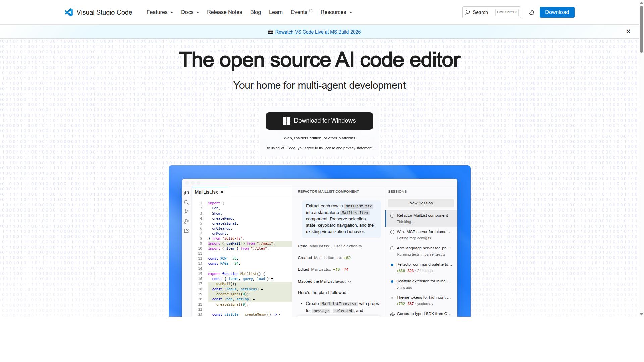Open the Web link below download

pos(288,138)
